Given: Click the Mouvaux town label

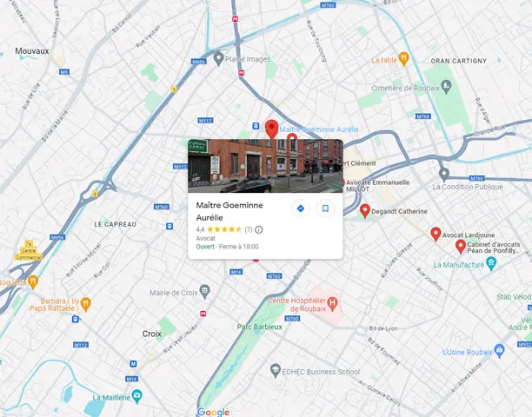Looking at the screenshot, I should [32, 51].
